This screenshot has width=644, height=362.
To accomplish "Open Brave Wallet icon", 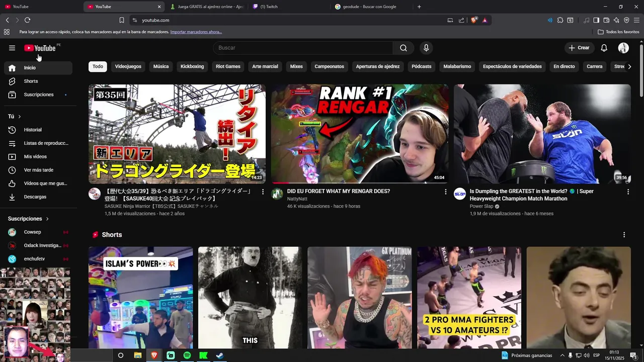I will [606, 20].
